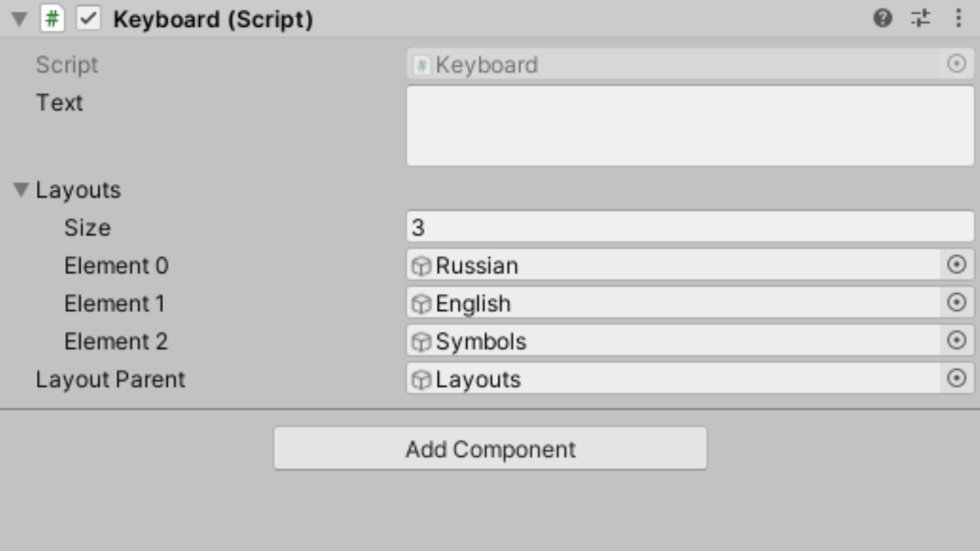Click the object picker circle for the Script field

pos(957,64)
